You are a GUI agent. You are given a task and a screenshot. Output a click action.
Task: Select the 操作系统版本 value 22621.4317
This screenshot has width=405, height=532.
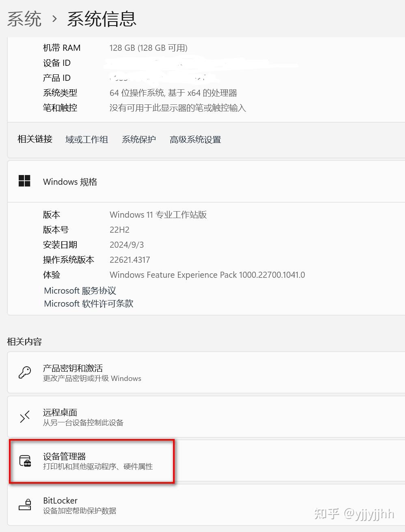pos(130,260)
